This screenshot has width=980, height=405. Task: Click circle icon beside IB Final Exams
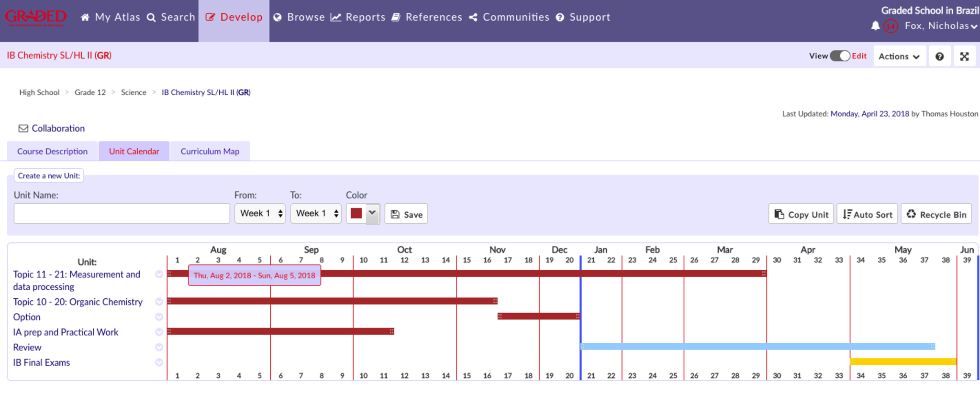coord(159,362)
